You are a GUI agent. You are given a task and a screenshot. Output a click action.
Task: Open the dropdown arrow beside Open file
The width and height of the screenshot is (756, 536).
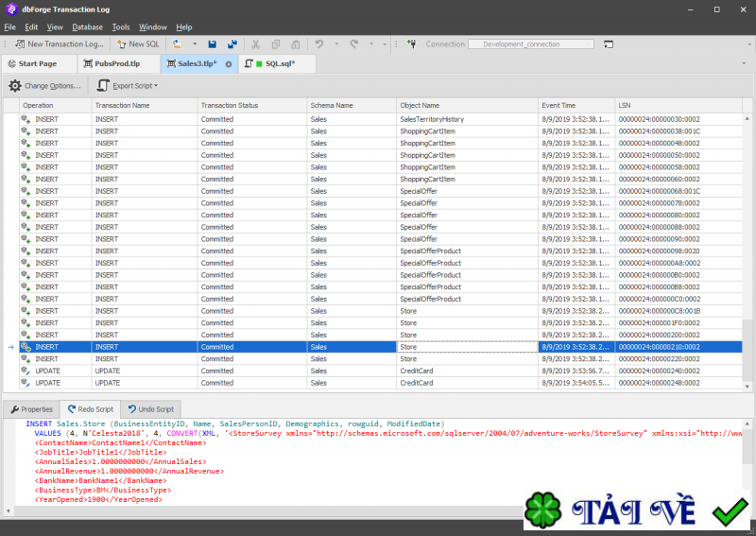[x=195, y=44]
